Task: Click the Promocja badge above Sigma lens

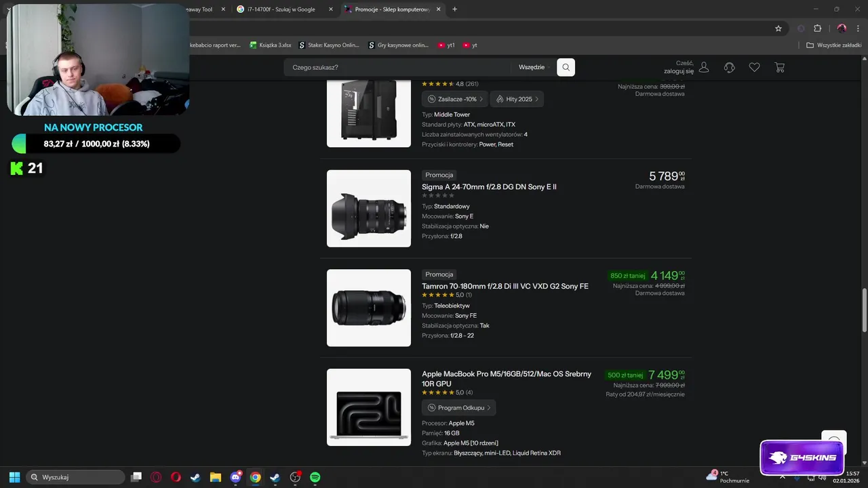Action: coord(439,175)
